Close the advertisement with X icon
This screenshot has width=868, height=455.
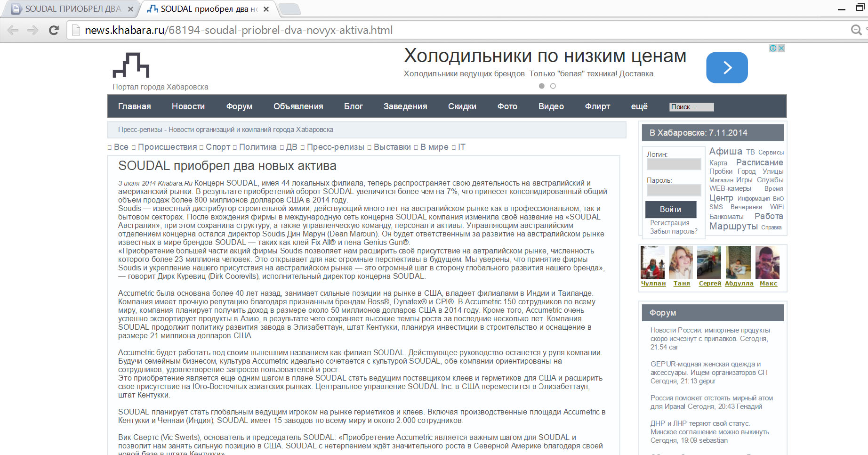[x=781, y=48]
